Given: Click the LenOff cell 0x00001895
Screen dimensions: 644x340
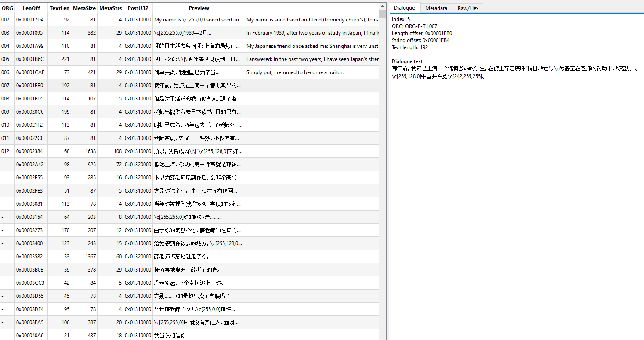Looking at the screenshot, I should click(30, 33).
